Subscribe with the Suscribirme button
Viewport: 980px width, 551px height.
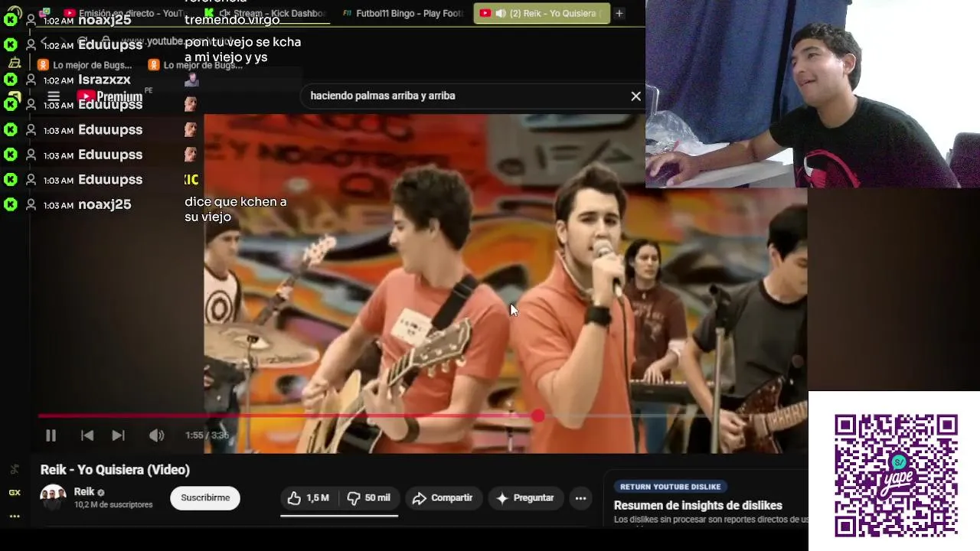(205, 498)
